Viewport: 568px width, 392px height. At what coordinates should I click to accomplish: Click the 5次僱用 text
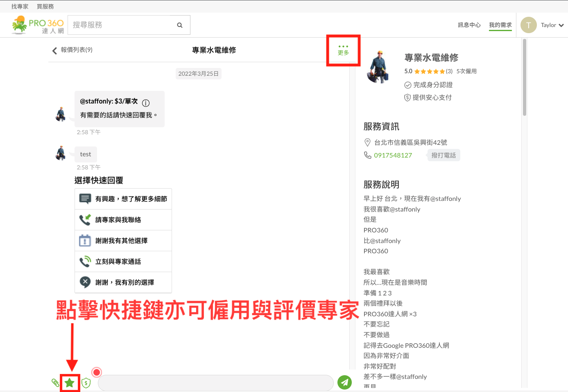pyautogui.click(x=466, y=71)
